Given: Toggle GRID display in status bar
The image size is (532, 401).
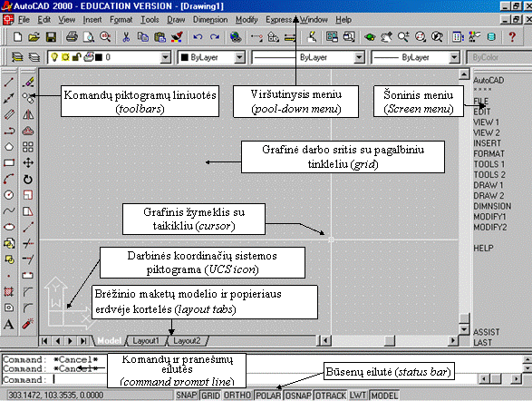Looking at the screenshot, I should (x=210, y=396).
